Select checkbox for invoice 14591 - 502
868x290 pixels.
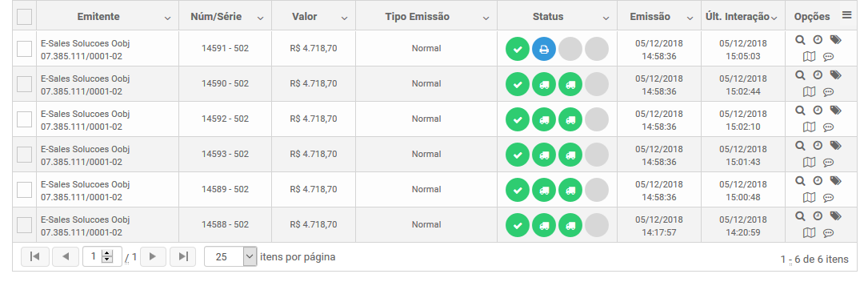[x=24, y=49]
